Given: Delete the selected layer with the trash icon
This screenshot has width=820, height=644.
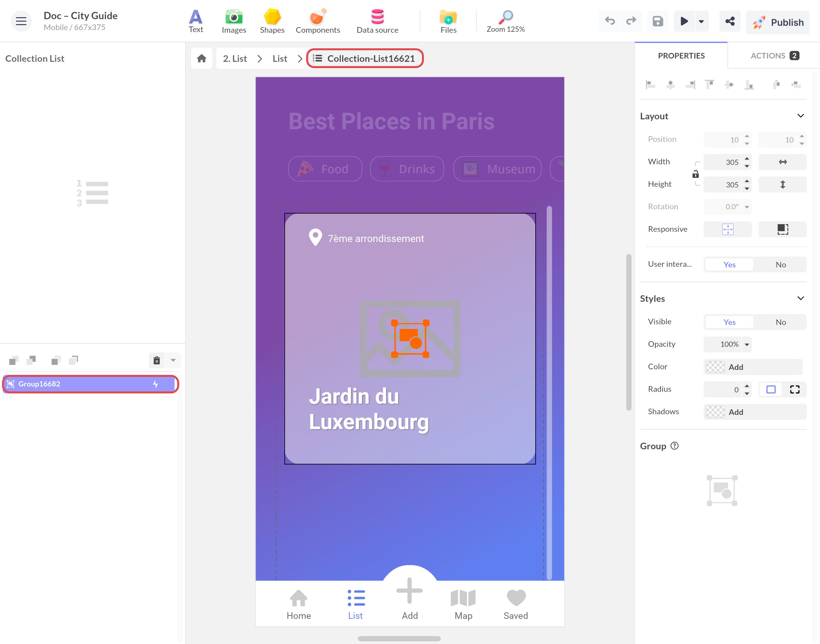Looking at the screenshot, I should [157, 360].
